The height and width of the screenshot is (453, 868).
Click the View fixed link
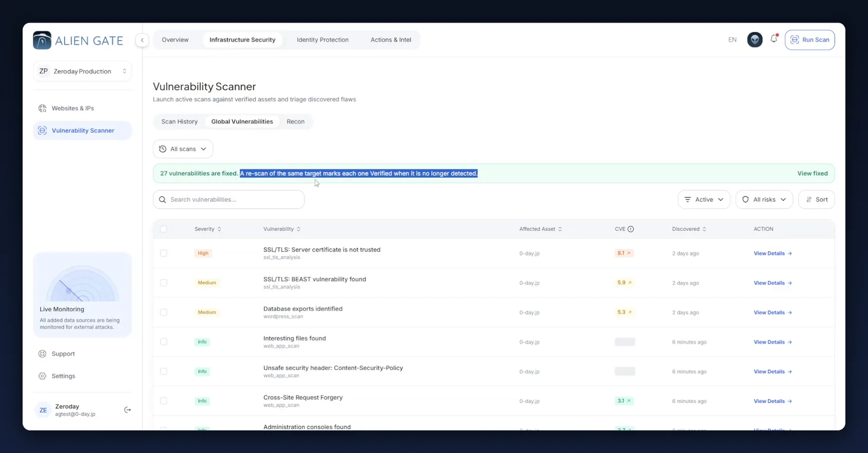[x=812, y=173]
